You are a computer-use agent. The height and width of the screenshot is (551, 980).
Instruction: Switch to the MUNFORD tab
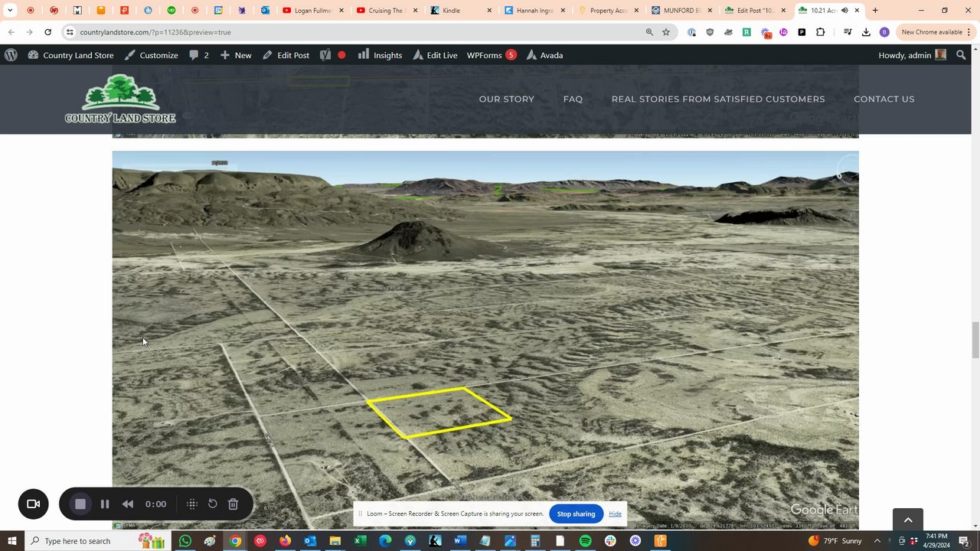(682, 11)
